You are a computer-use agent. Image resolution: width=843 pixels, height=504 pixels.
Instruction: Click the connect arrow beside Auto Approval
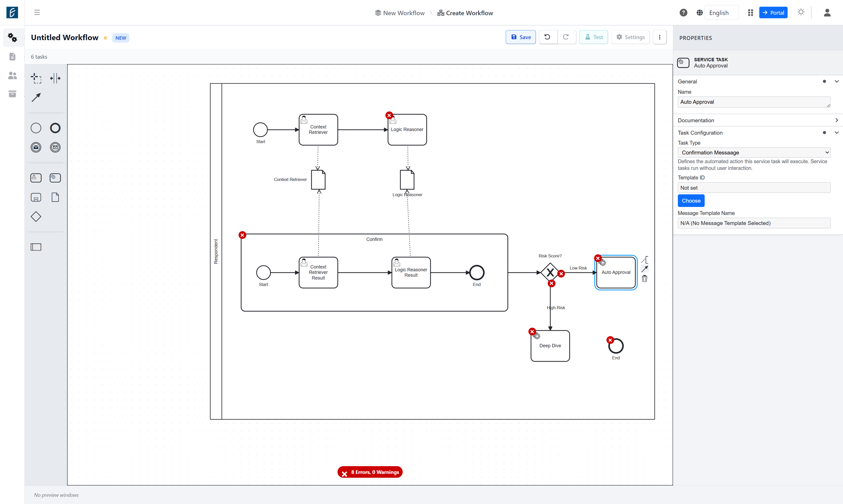point(644,269)
